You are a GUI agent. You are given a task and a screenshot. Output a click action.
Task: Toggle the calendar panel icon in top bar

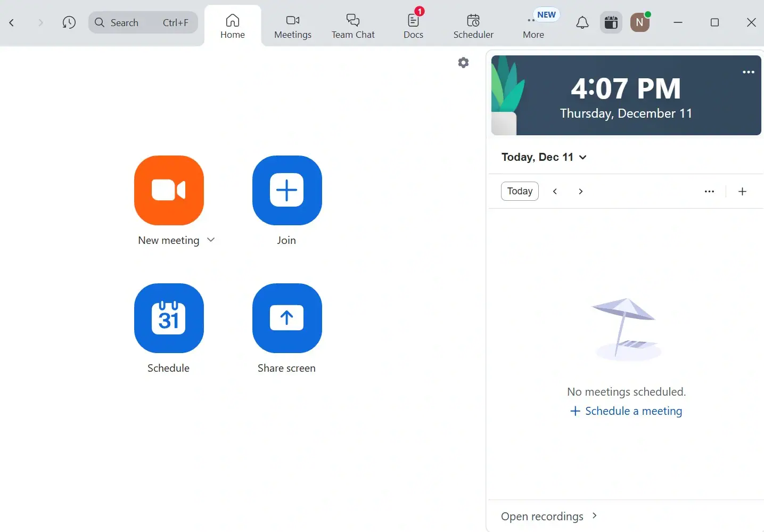611,23
